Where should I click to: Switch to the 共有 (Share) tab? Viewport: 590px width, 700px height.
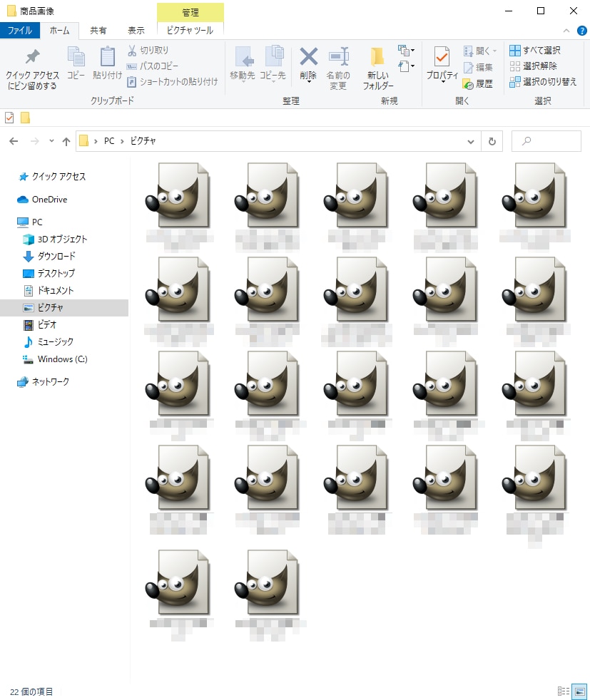pyautogui.click(x=98, y=31)
